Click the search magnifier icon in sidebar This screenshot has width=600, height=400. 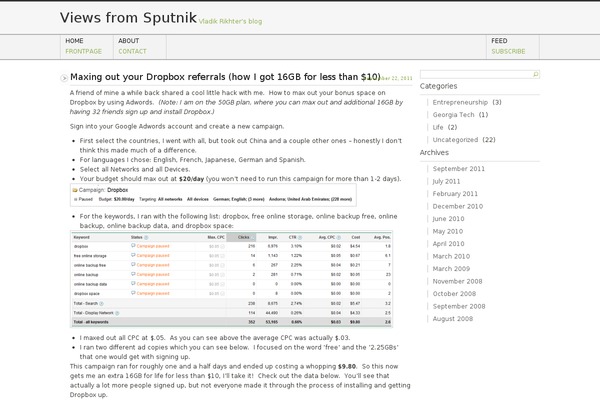tap(535, 74)
